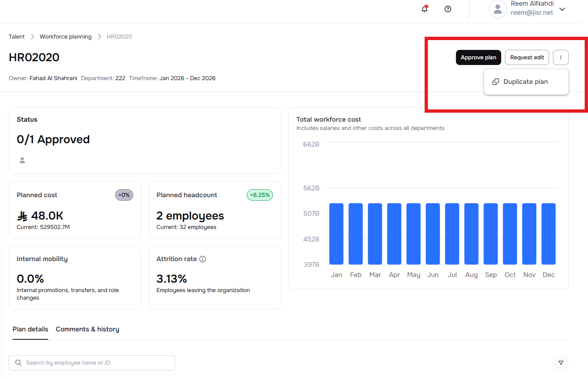Click the approver person icon under Status
Viewport: 588px width, 379px height.
(22, 161)
